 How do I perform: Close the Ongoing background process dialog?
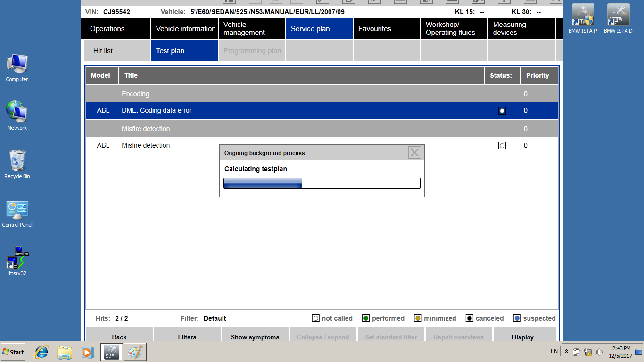[x=414, y=152]
